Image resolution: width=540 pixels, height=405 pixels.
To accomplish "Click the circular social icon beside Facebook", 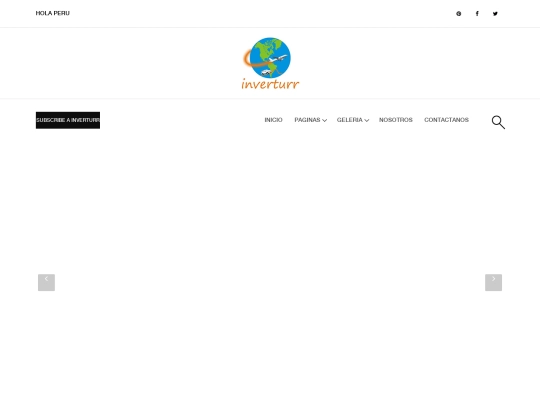I will pos(459,14).
